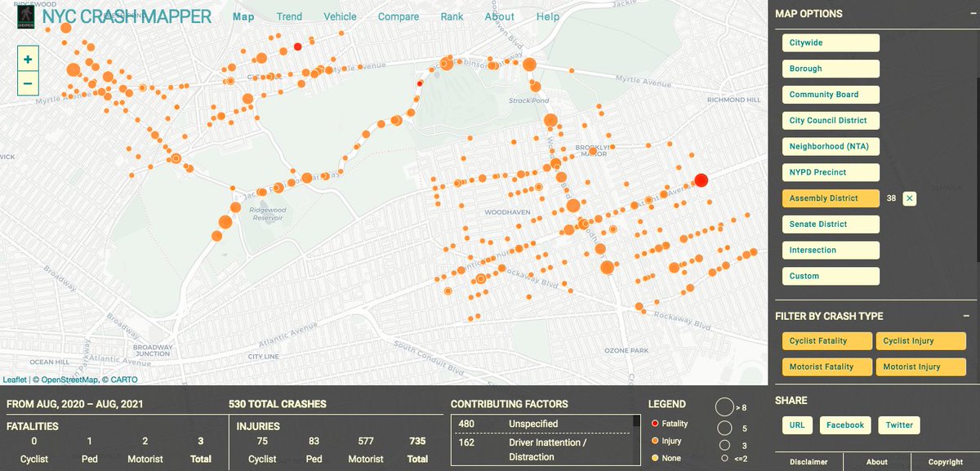Click the contributing factors list scrollbar
Image resolution: width=980 pixels, height=471 pixels.
(x=636, y=422)
